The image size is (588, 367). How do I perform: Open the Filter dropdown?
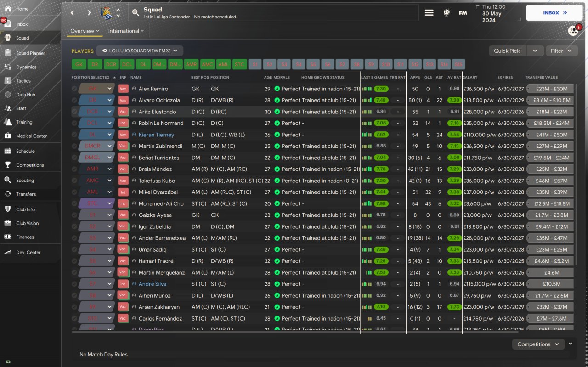click(561, 51)
